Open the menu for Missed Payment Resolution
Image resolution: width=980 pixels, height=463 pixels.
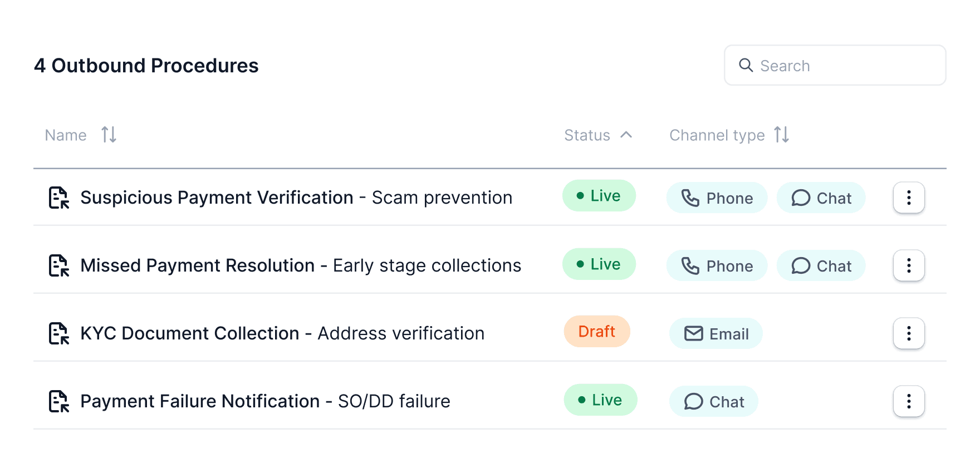tap(908, 265)
